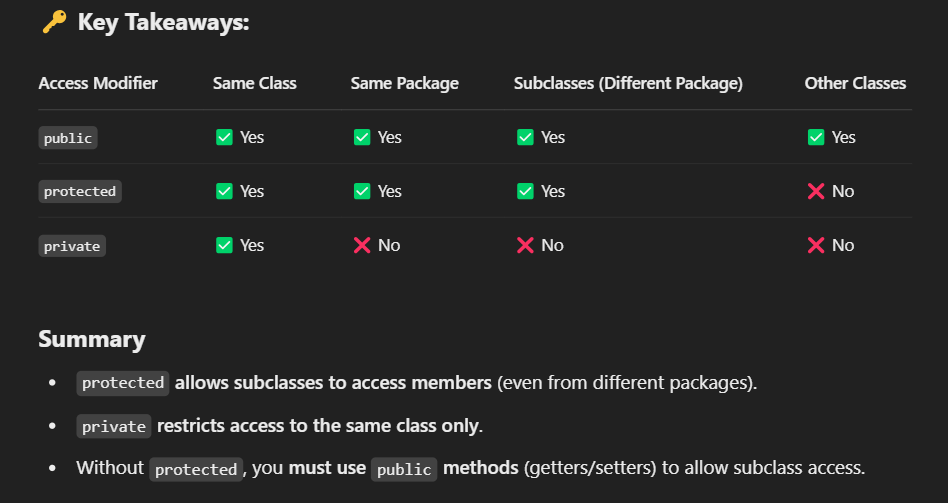Click red X in private Subclasses cell
Image resolution: width=948 pixels, height=503 pixels.
pyautogui.click(x=525, y=245)
